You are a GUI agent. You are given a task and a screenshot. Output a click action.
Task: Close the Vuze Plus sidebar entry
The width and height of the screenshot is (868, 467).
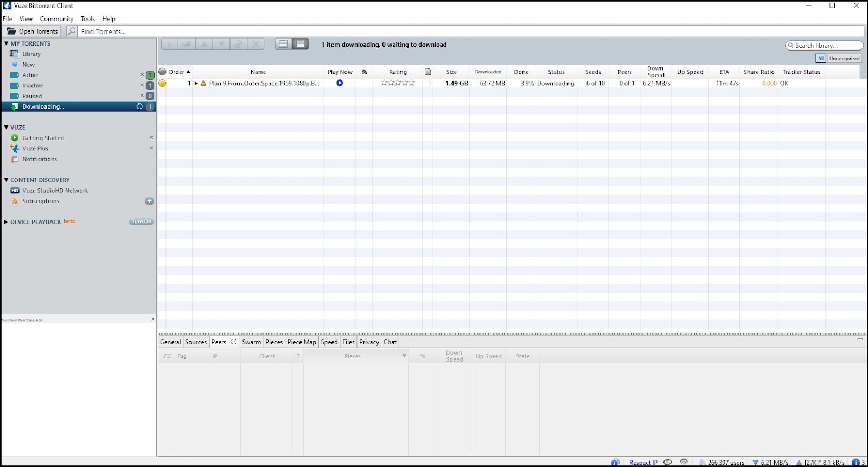(x=151, y=148)
